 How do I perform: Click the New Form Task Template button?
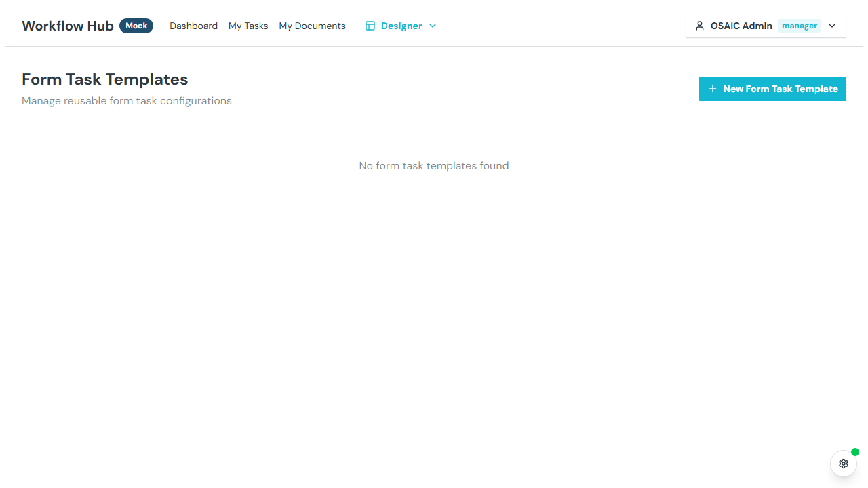pos(772,89)
